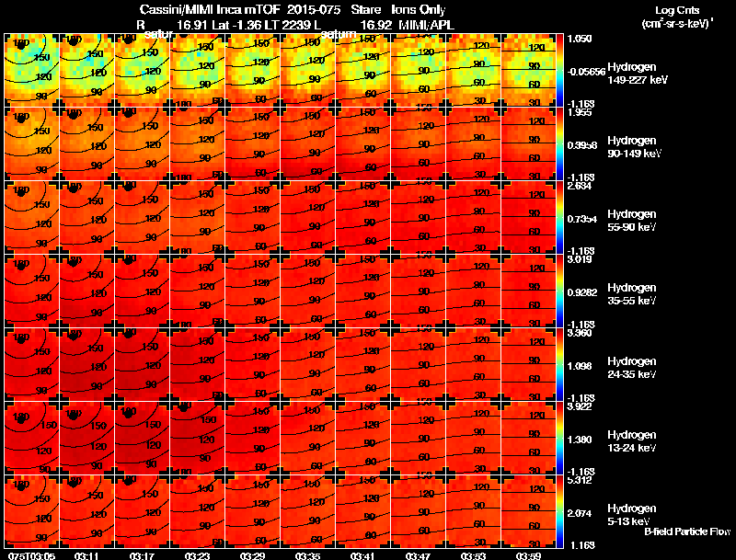Click the 2.634 colorbar maximum value
This screenshot has width=736, height=560.
click(581, 186)
